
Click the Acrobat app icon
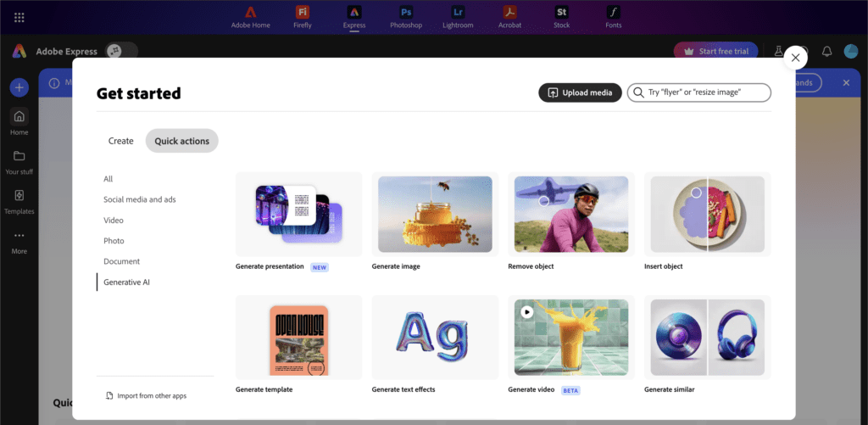click(x=510, y=13)
